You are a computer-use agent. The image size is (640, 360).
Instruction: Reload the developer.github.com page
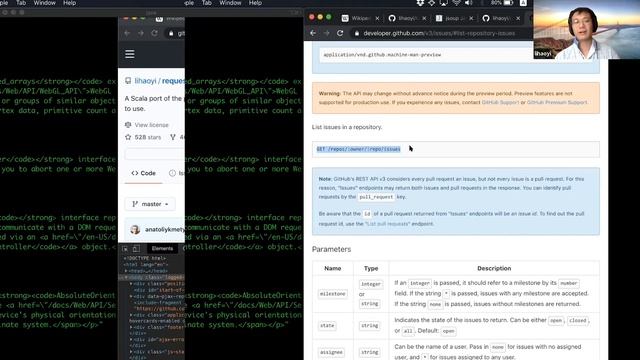pos(340,33)
